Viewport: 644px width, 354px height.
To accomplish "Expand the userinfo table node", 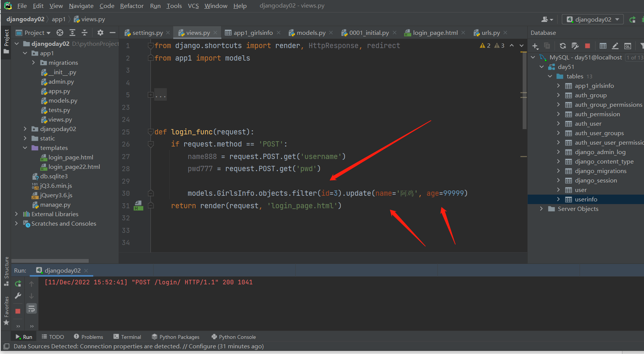I will tap(558, 200).
